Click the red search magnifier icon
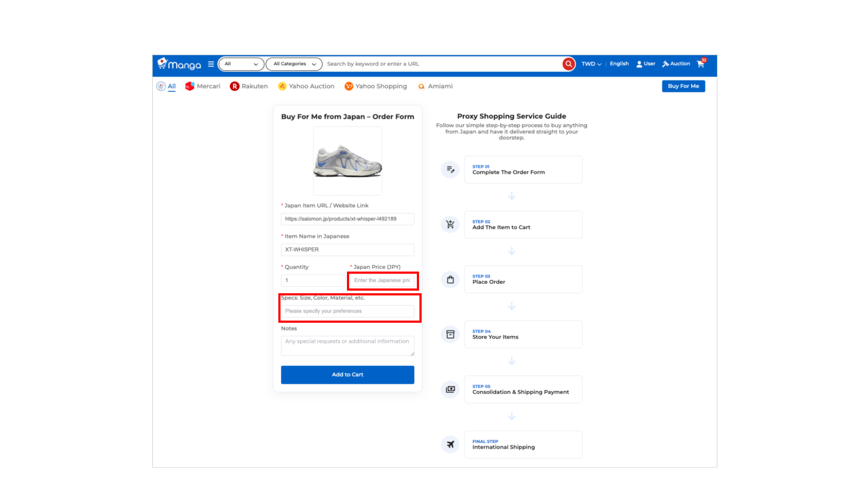The image size is (868, 498). coord(568,64)
